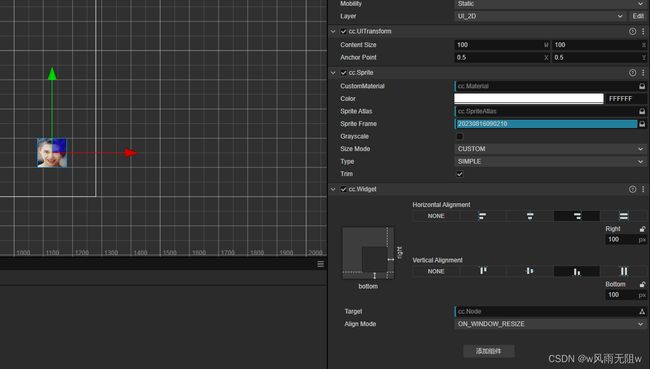Uncheck the Trim checkbox
The width and height of the screenshot is (650, 369).
459,174
